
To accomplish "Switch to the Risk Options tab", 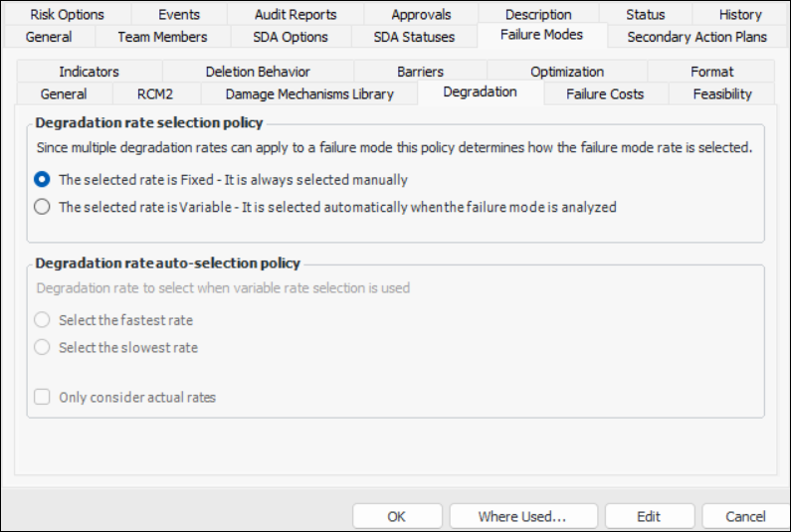I will pyautogui.click(x=67, y=15).
